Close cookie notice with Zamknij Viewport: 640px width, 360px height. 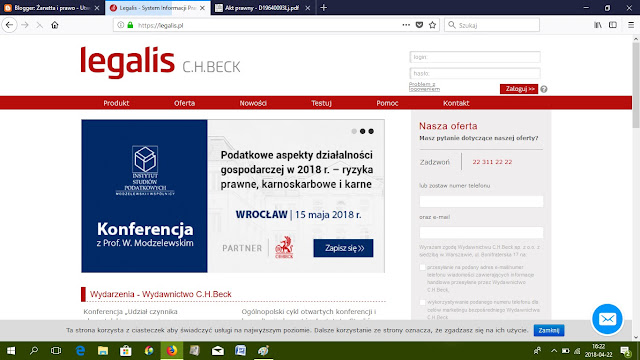point(549,330)
